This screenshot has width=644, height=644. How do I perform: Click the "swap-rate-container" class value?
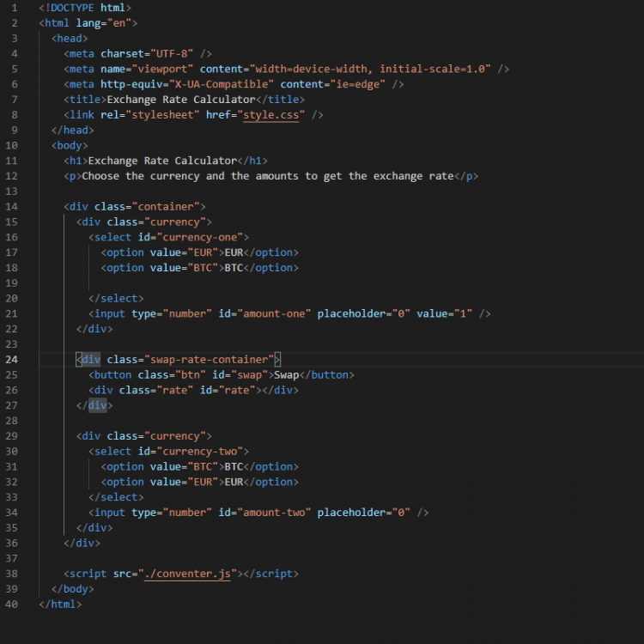[209, 360]
